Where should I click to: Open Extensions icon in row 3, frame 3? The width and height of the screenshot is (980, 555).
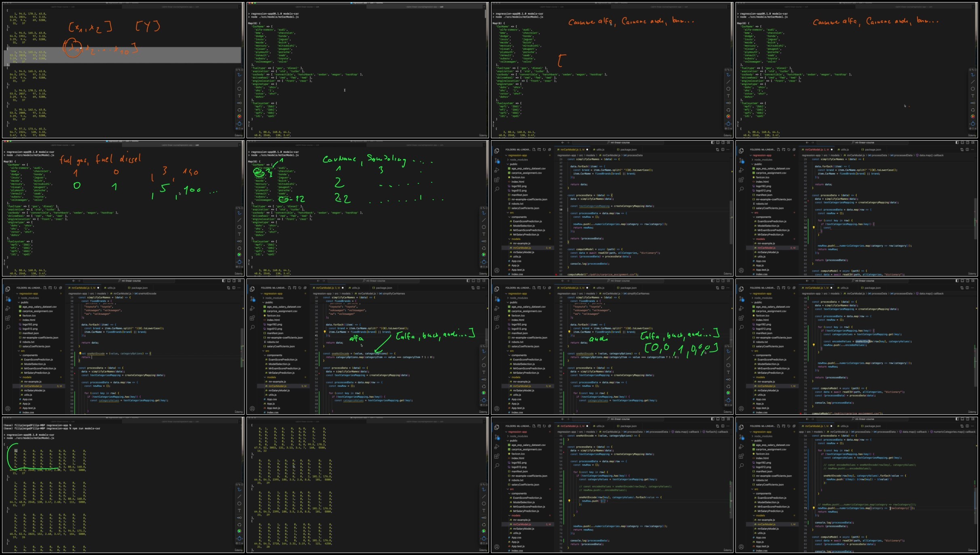[497, 318]
